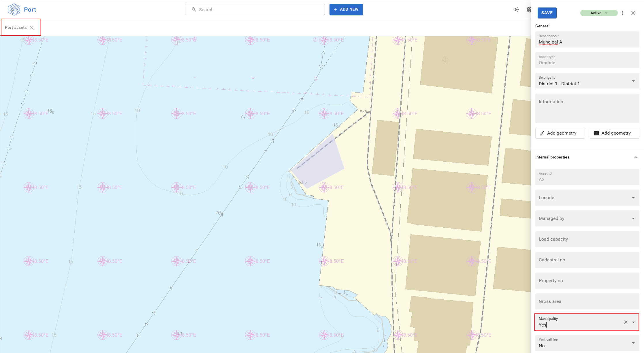The image size is (644, 353).
Task: Expand the Belongs to dropdown
Action: [633, 81]
